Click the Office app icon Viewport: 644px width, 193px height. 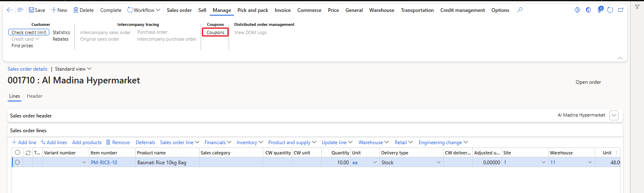(588, 10)
